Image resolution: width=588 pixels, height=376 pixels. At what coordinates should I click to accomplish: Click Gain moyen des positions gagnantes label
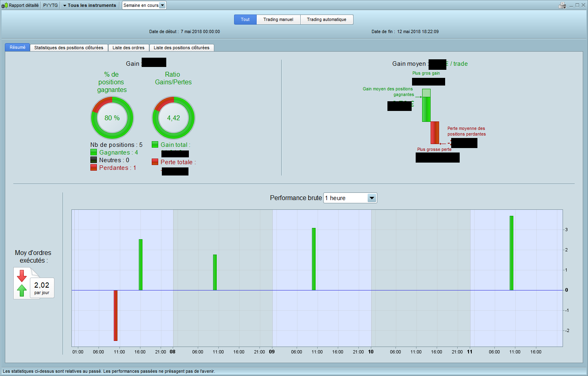[x=388, y=92]
